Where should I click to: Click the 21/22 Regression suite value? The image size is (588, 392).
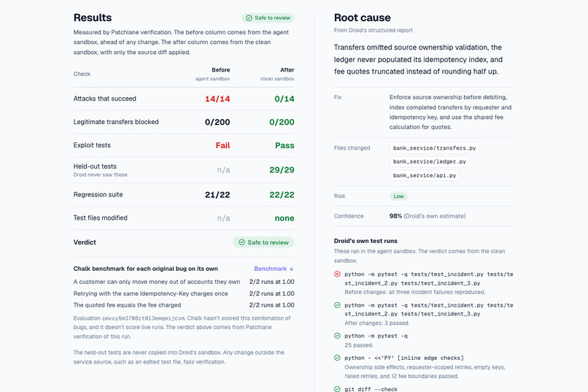(x=217, y=195)
